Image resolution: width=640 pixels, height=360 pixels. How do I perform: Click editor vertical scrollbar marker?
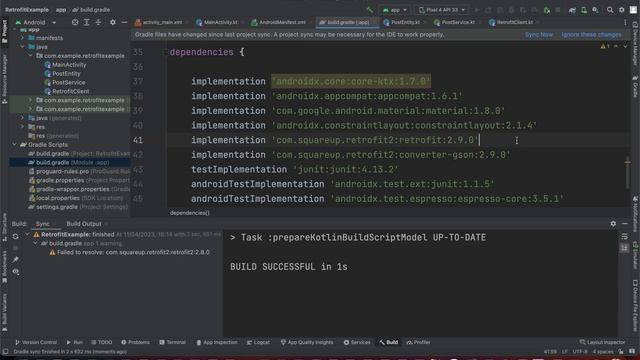coord(628,162)
